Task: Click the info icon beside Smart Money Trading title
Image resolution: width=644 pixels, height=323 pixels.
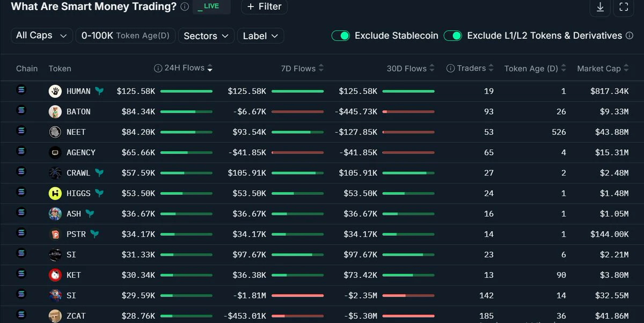Action: pos(185,6)
